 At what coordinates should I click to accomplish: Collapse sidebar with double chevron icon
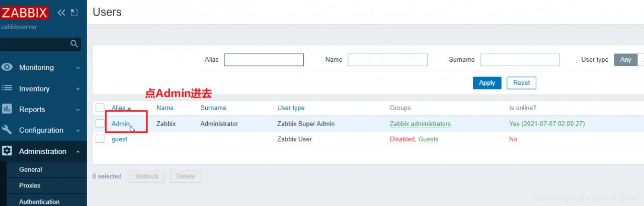click(x=61, y=13)
